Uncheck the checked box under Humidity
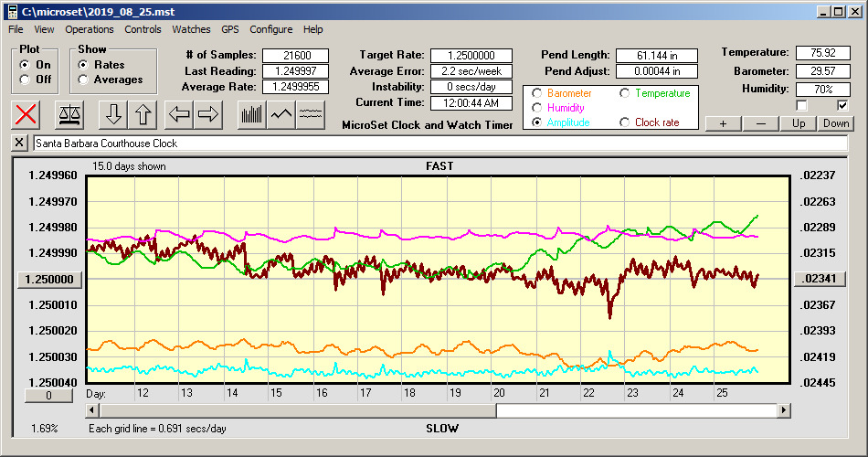 [x=842, y=105]
